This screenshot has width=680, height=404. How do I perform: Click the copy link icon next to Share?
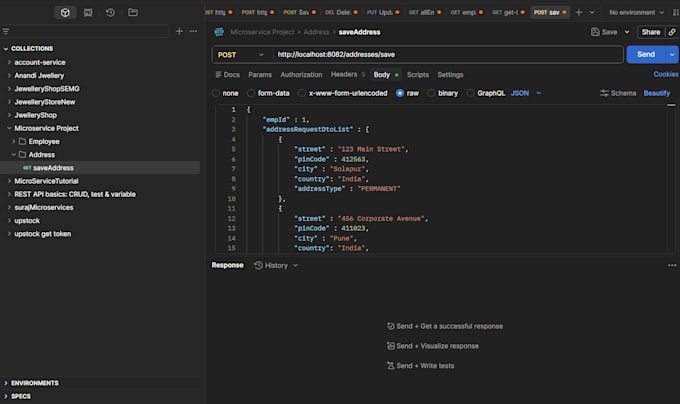(x=672, y=32)
